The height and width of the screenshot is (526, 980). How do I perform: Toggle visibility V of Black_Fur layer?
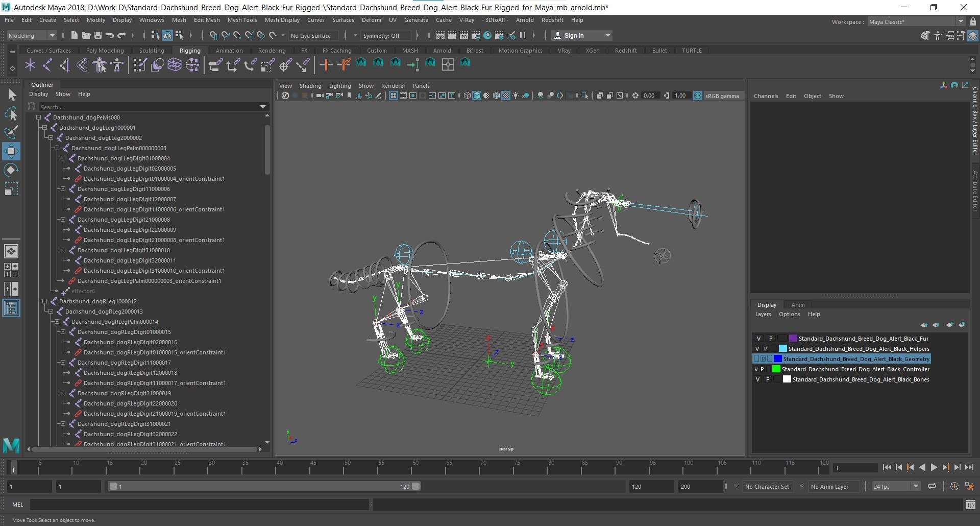pyautogui.click(x=758, y=339)
